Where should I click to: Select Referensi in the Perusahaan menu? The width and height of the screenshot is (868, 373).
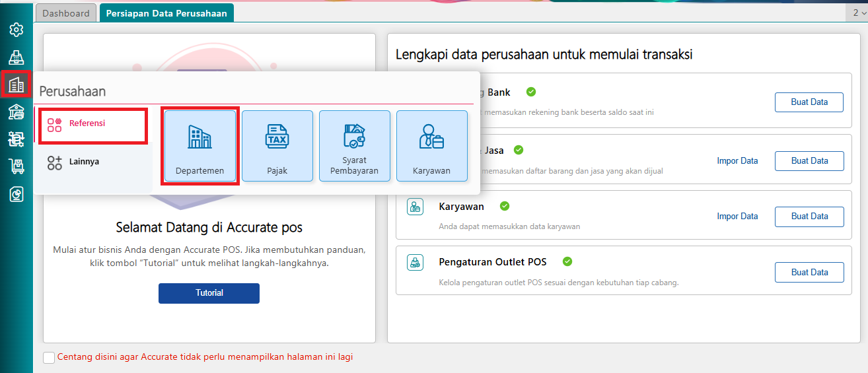pyautogui.click(x=92, y=125)
